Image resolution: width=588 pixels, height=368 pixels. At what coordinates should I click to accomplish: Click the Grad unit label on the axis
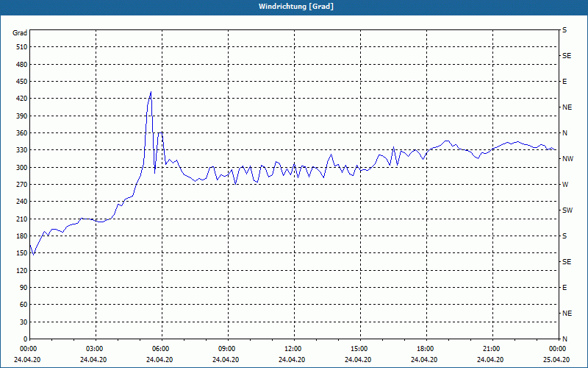(x=20, y=33)
